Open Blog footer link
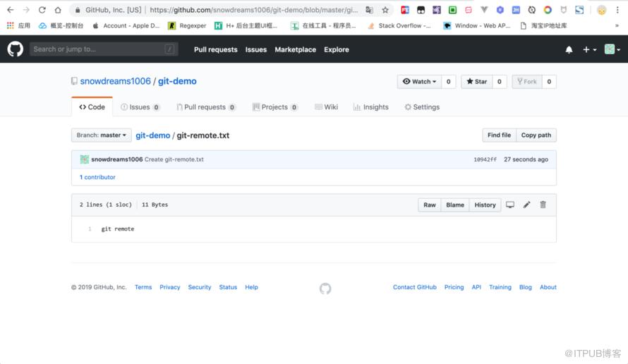 [x=526, y=287]
